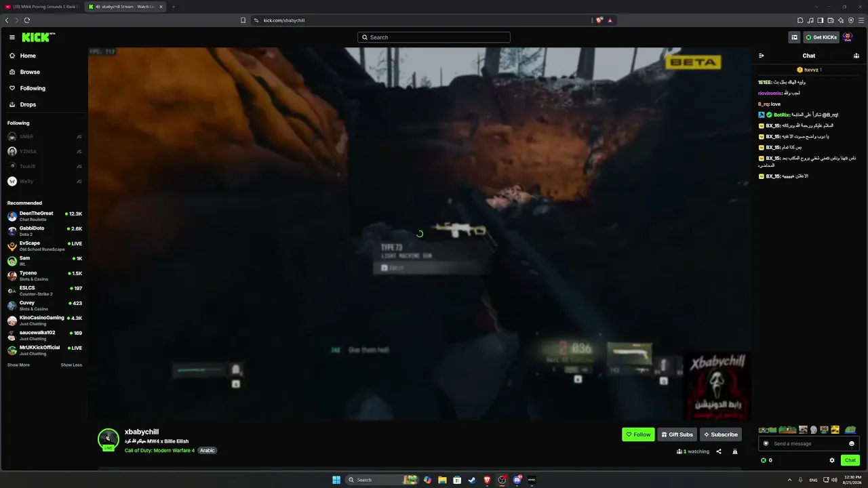Open the user profile avatar menu

pos(848,37)
